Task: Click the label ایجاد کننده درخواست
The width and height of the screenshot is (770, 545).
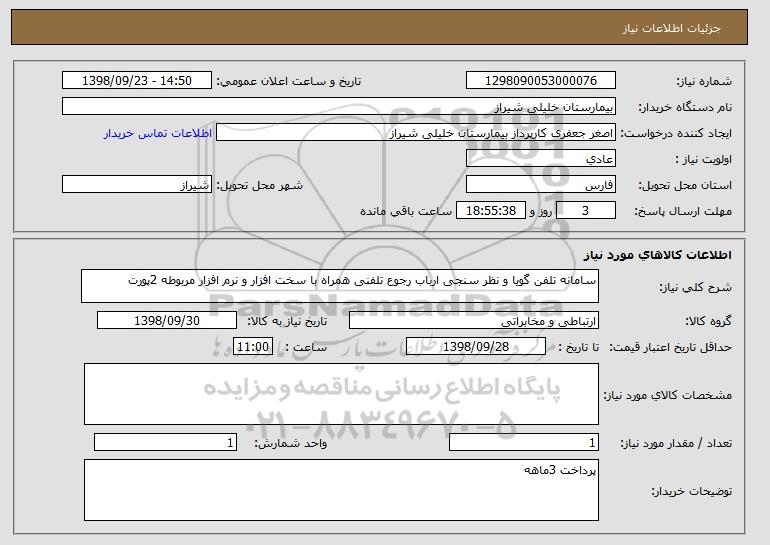Action: click(676, 134)
